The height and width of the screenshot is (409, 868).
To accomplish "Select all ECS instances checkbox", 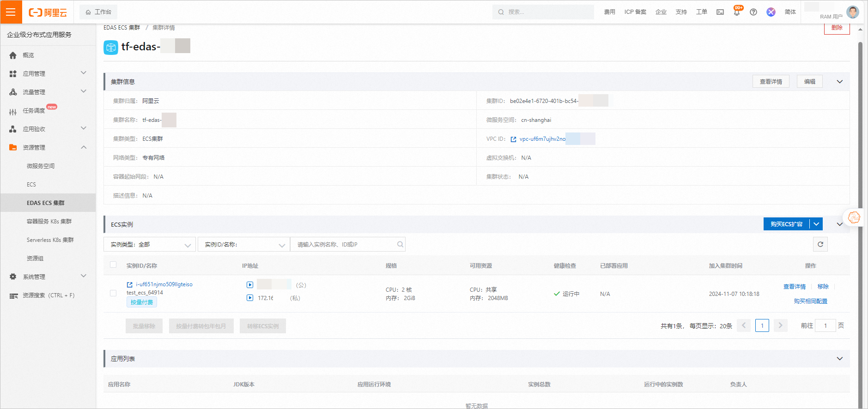I will coord(113,265).
